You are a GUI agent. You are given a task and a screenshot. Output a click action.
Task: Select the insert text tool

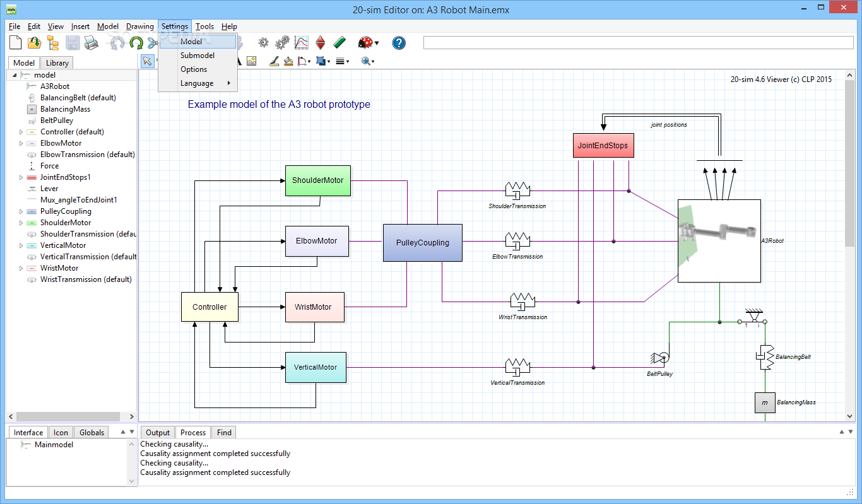(239, 61)
